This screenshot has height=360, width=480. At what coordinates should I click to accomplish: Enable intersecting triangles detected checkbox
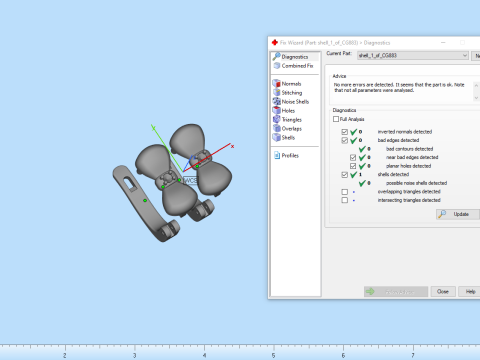click(345, 200)
